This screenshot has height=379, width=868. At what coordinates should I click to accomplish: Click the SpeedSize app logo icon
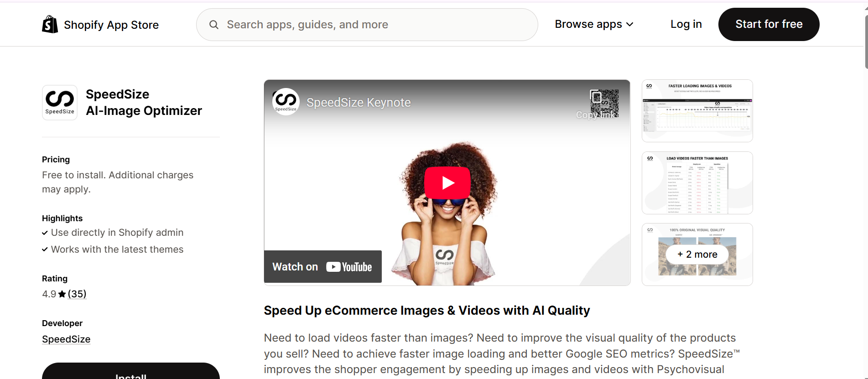(60, 103)
